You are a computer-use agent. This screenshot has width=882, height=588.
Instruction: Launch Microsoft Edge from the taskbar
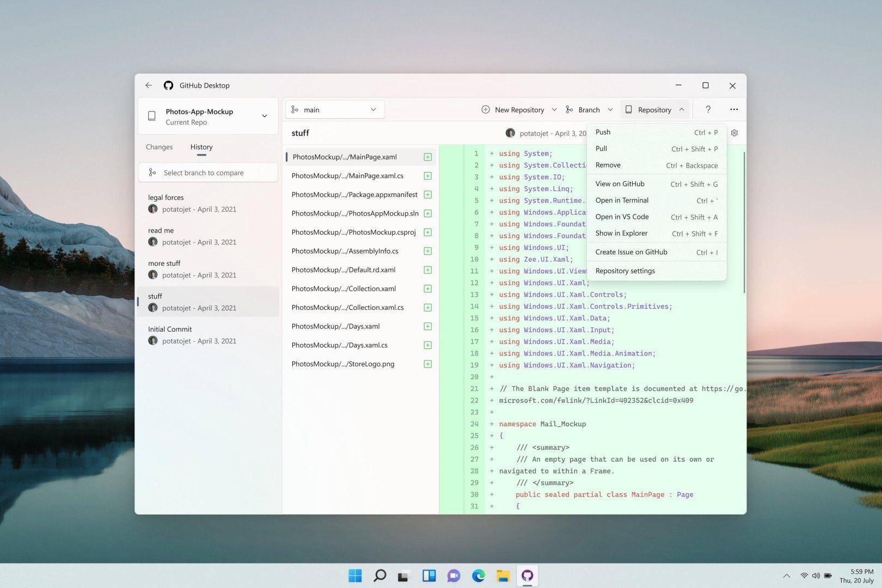[x=479, y=575]
